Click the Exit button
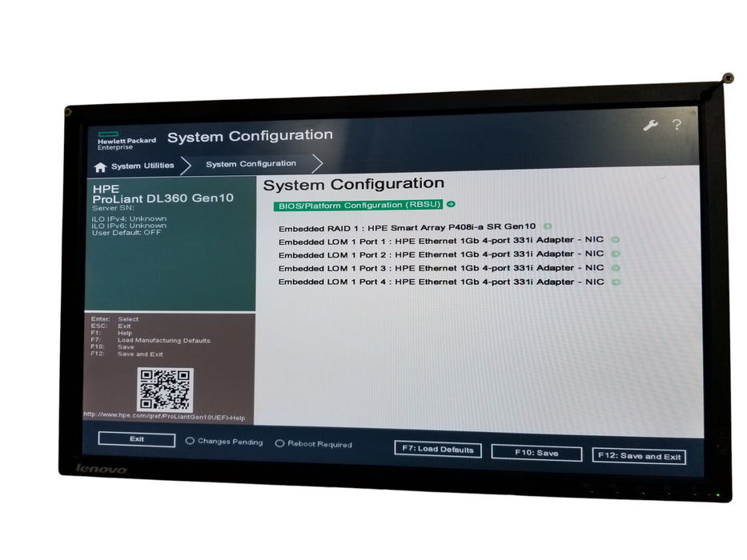 tap(137, 439)
